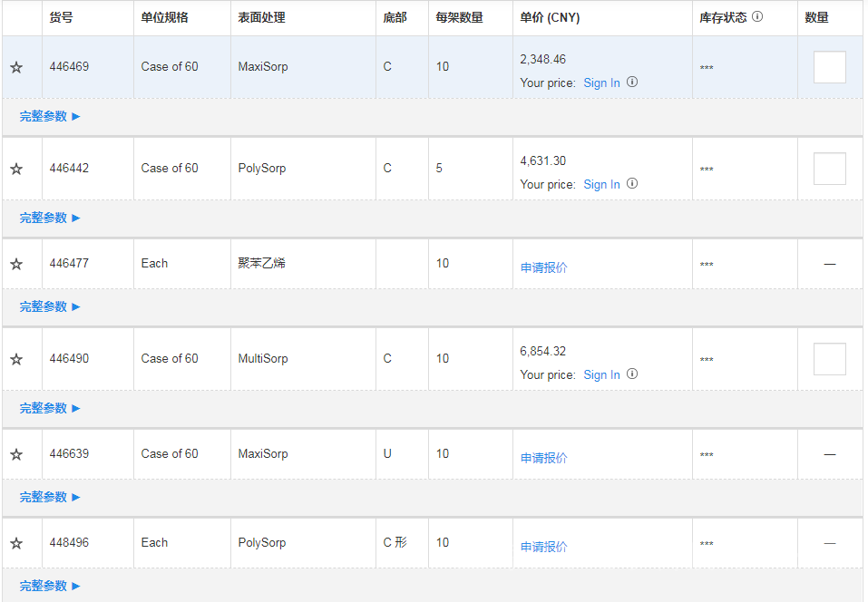Click info icon beside 库存状态 header
The image size is (868, 602).
757,17
